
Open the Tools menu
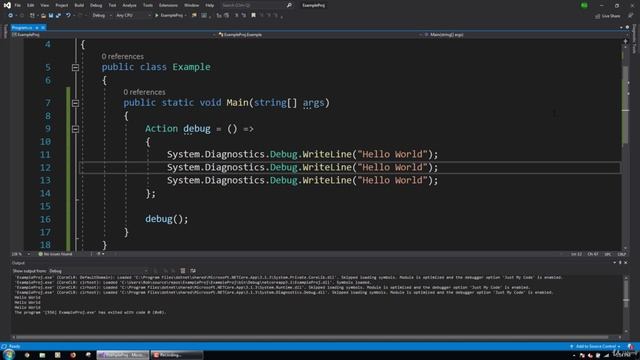point(148,5)
